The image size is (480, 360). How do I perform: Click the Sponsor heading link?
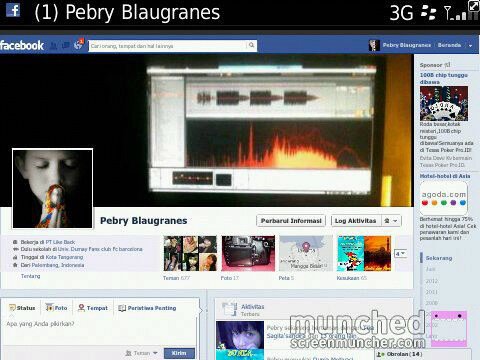[431, 65]
